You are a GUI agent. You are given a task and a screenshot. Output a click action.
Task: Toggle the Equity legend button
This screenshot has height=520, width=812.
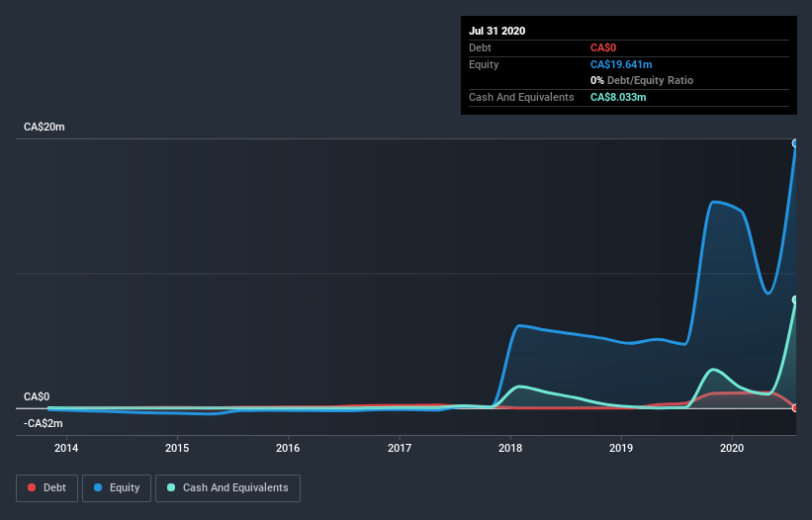point(117,488)
